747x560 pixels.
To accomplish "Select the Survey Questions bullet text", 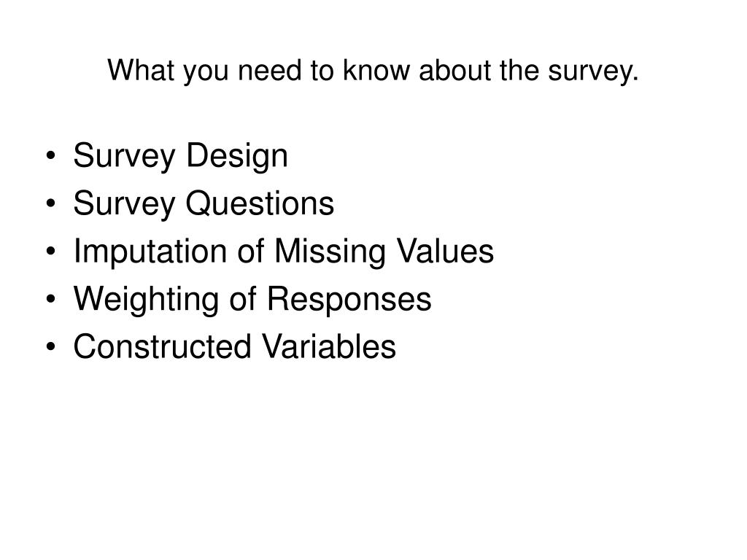I will pos(204,204).
